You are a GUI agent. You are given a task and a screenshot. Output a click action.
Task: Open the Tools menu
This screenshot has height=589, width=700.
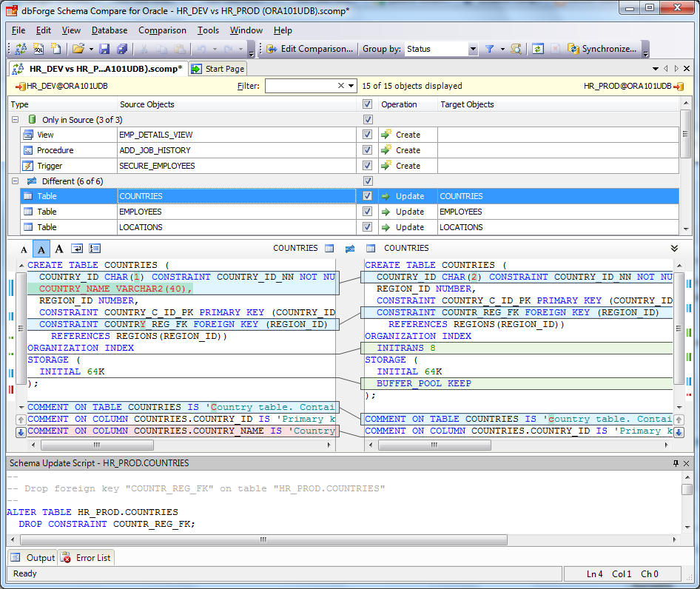tap(208, 30)
